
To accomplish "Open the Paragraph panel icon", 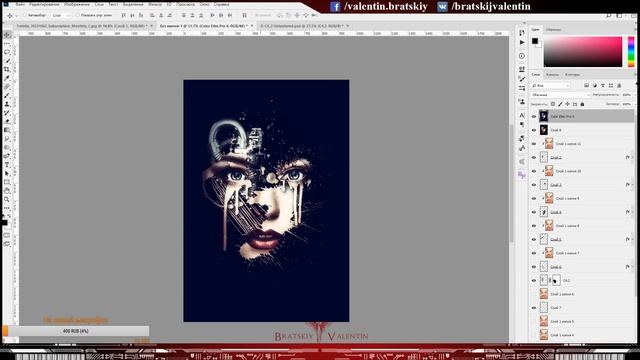I will [522, 124].
